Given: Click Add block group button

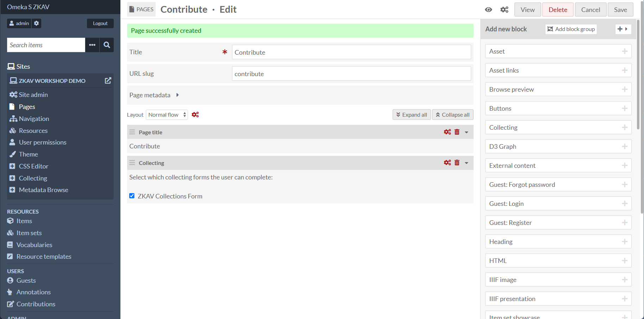Looking at the screenshot, I should 571,29.
